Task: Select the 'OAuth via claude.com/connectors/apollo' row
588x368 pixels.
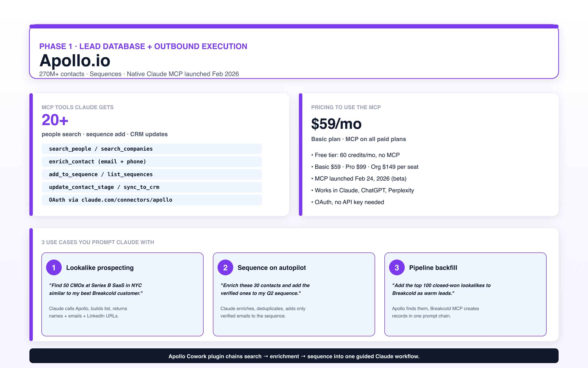Action: (x=152, y=200)
